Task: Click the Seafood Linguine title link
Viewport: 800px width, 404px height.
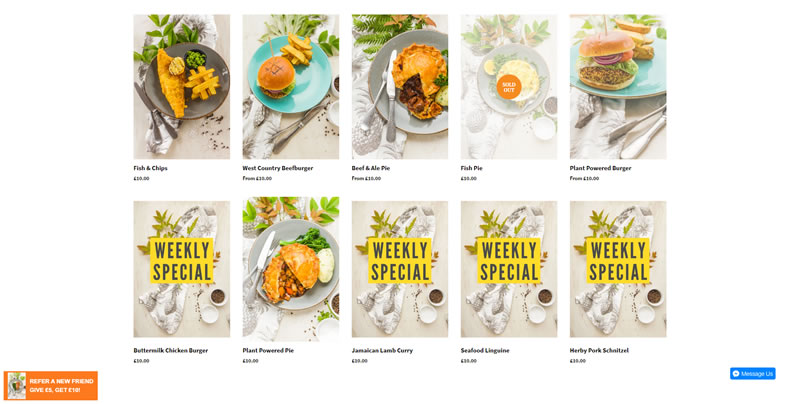Action: 485,350
